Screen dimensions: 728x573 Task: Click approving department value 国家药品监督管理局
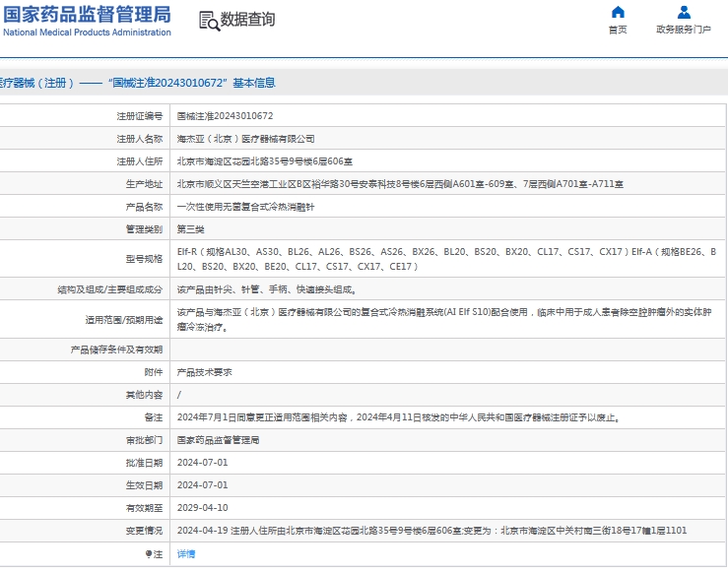coord(219,440)
